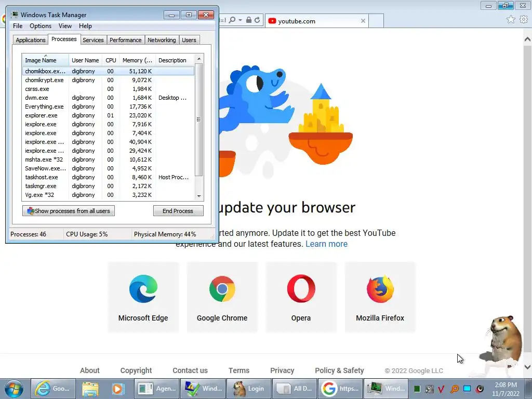The height and width of the screenshot is (399, 532).
Task: Switch to the Agen... taskbar window
Action: (156, 389)
